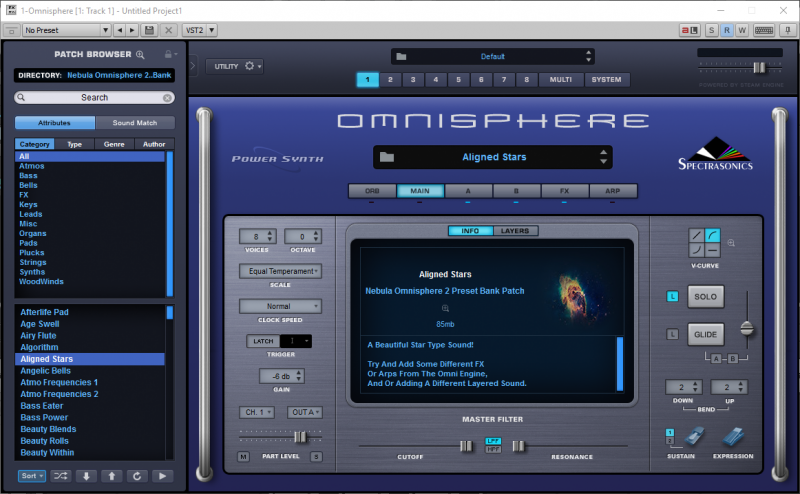The image size is (800, 494).
Task: Toggle the SOLO button
Action: tap(706, 297)
